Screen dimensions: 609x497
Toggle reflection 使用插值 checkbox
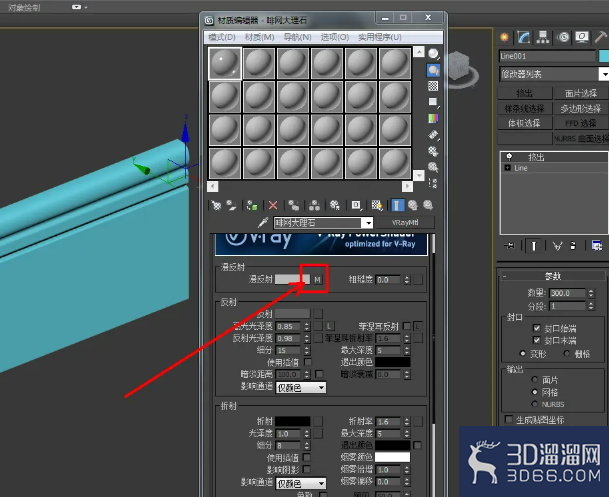coord(308,362)
